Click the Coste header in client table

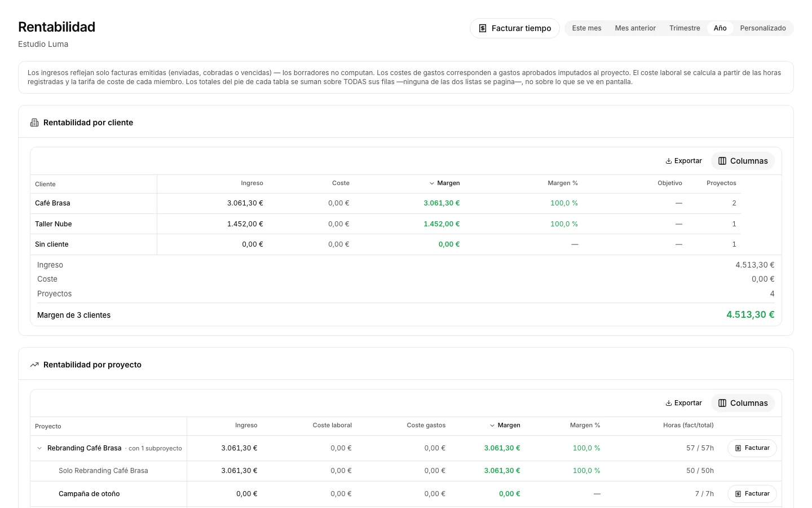[341, 183]
